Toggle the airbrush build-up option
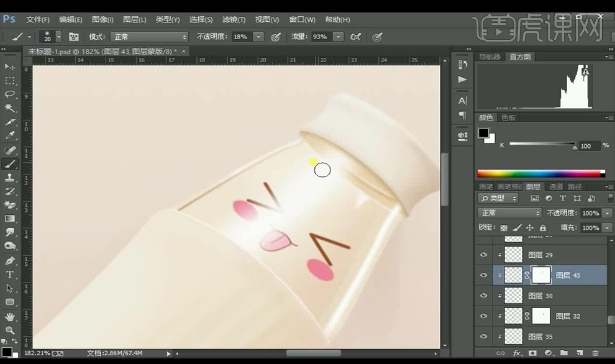Viewport: 615px width, 364px height. [x=356, y=37]
